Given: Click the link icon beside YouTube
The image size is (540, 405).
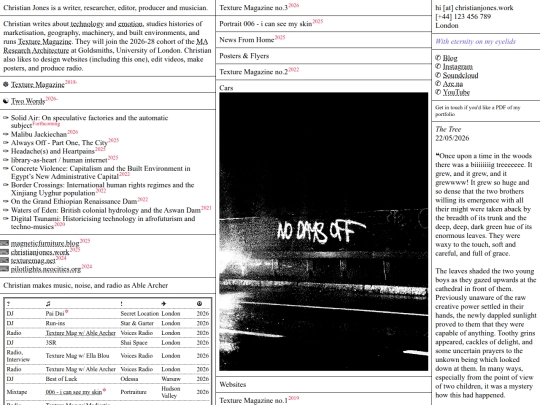Looking at the screenshot, I should point(438,92).
